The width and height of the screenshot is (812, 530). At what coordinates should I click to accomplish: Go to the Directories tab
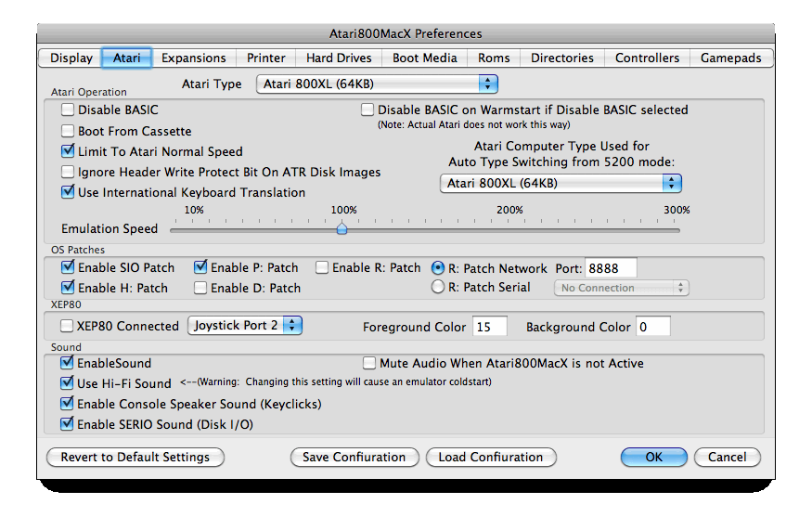point(561,58)
